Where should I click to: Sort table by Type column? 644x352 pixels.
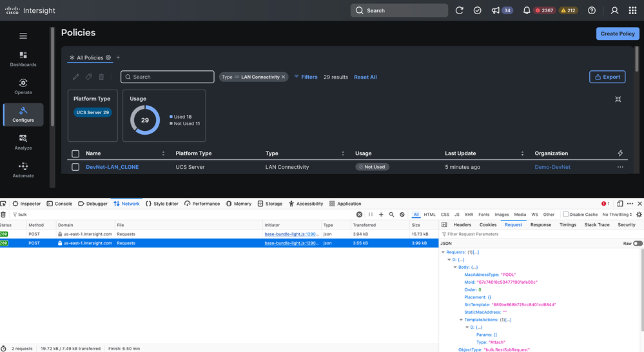pyautogui.click(x=343, y=153)
